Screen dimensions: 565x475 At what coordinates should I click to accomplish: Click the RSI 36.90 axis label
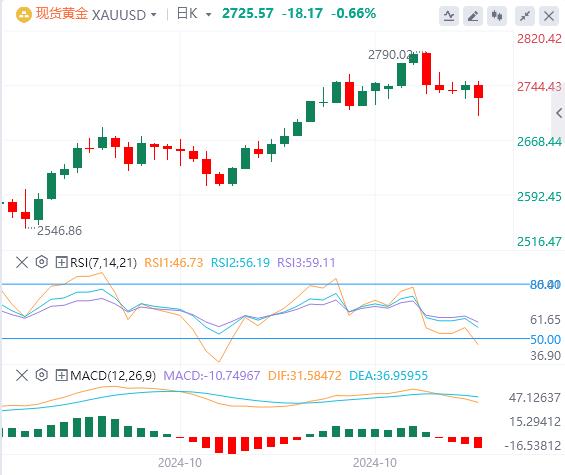(546, 356)
